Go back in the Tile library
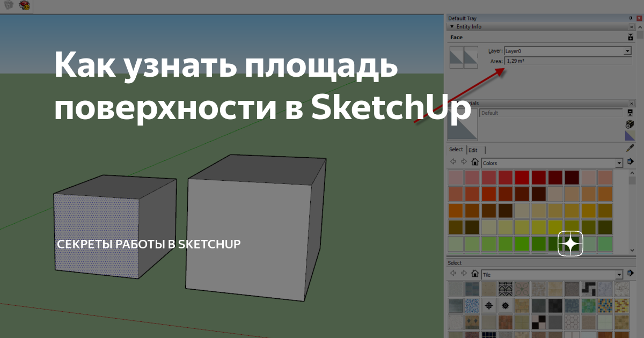The width and height of the screenshot is (644, 338). tap(453, 274)
